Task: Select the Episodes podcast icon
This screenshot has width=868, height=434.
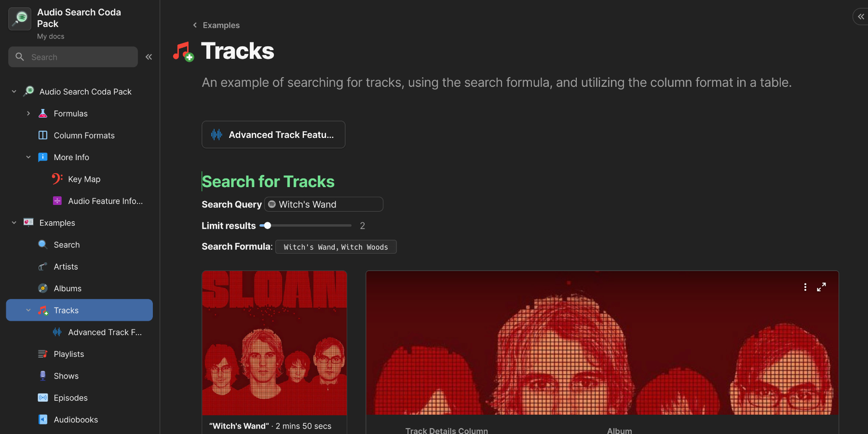Action: (42, 397)
